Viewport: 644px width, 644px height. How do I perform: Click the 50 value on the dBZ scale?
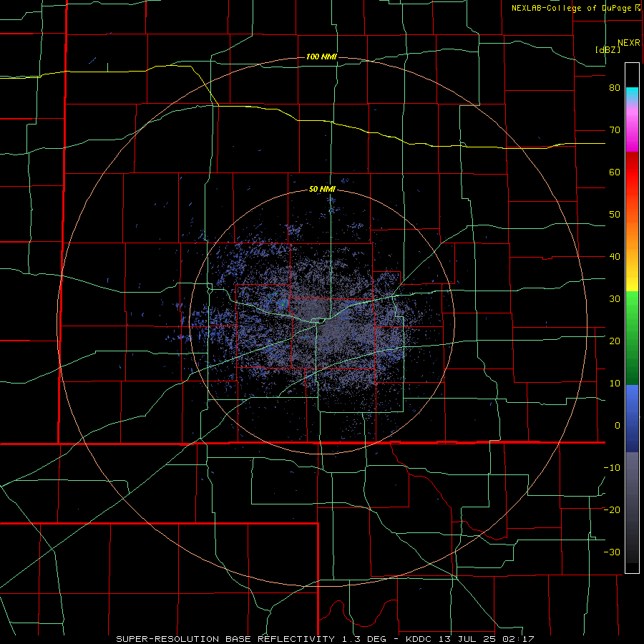tap(615, 215)
